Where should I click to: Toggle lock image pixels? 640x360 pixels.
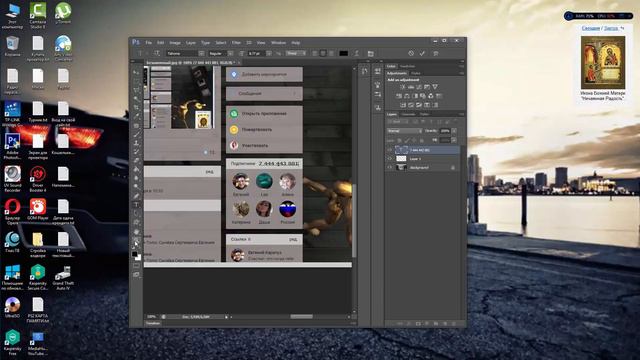coord(407,140)
